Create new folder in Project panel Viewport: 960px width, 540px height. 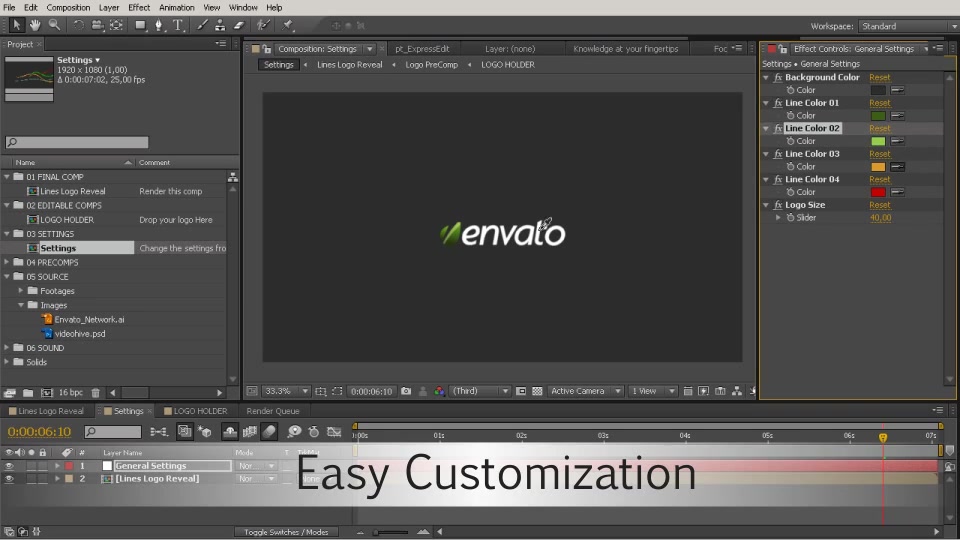pos(28,392)
